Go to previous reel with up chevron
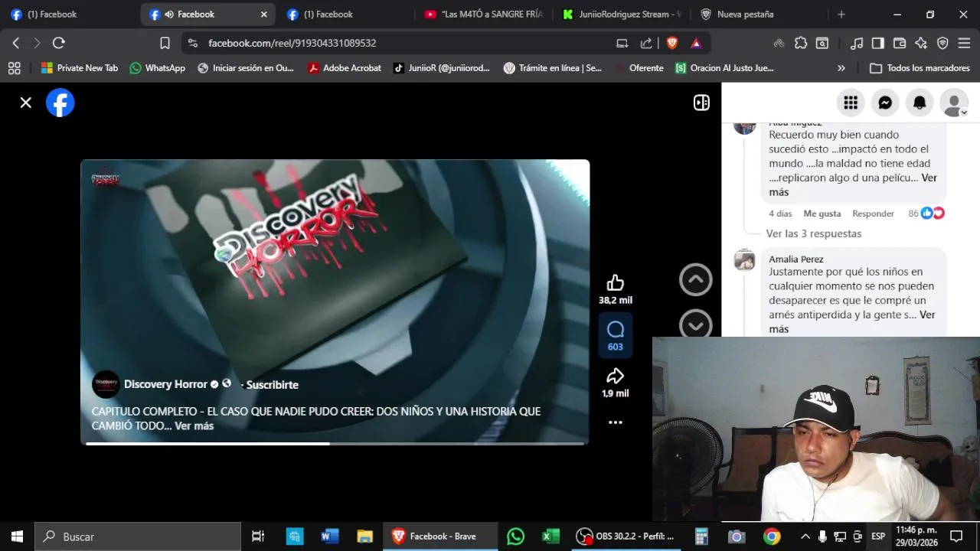The height and width of the screenshot is (551, 980). pos(696,279)
